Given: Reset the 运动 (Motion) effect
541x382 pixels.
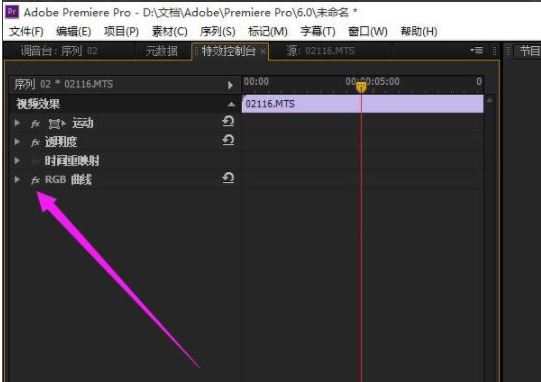Looking at the screenshot, I should click(x=228, y=121).
